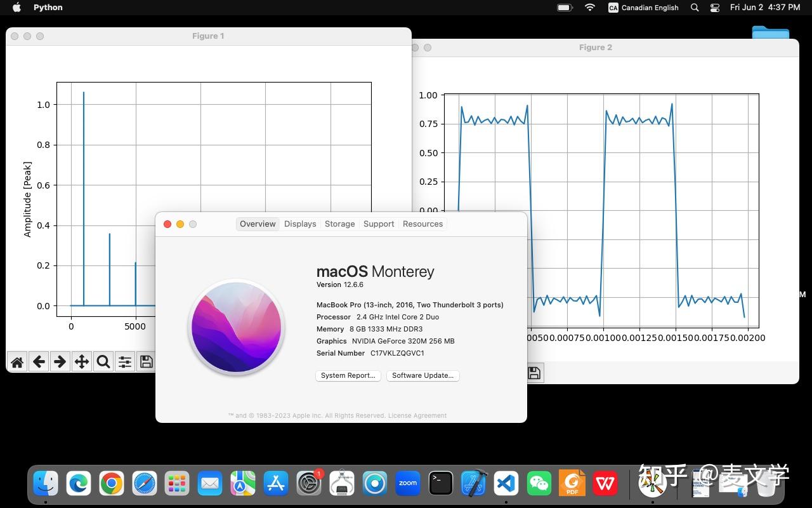Switch to the Overview tab
Screen dimensions: 812x508
[x=258, y=224]
